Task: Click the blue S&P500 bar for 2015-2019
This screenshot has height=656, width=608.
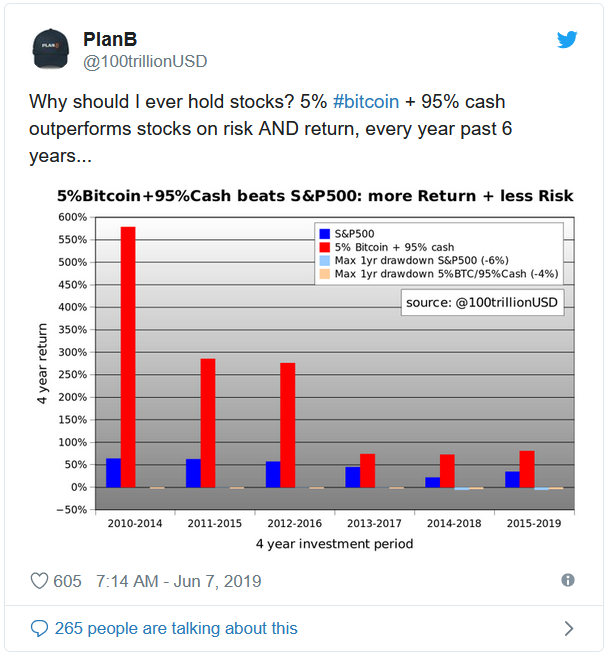Action: pyautogui.click(x=512, y=479)
